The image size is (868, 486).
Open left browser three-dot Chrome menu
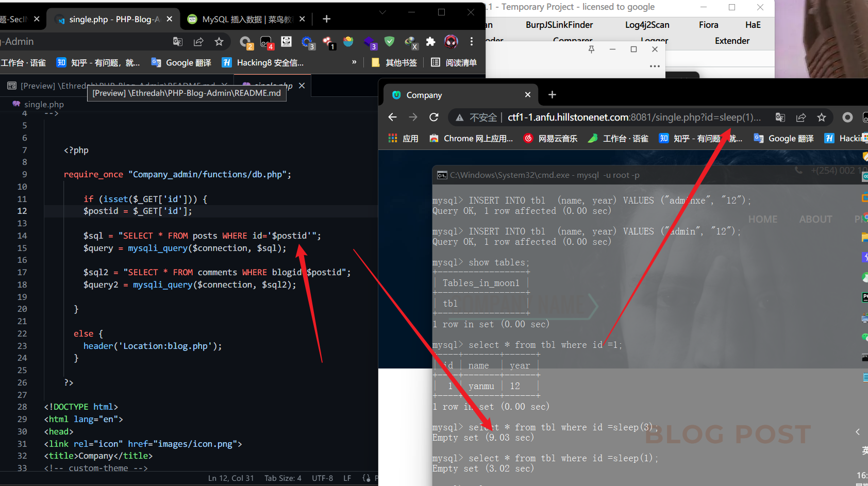click(471, 41)
